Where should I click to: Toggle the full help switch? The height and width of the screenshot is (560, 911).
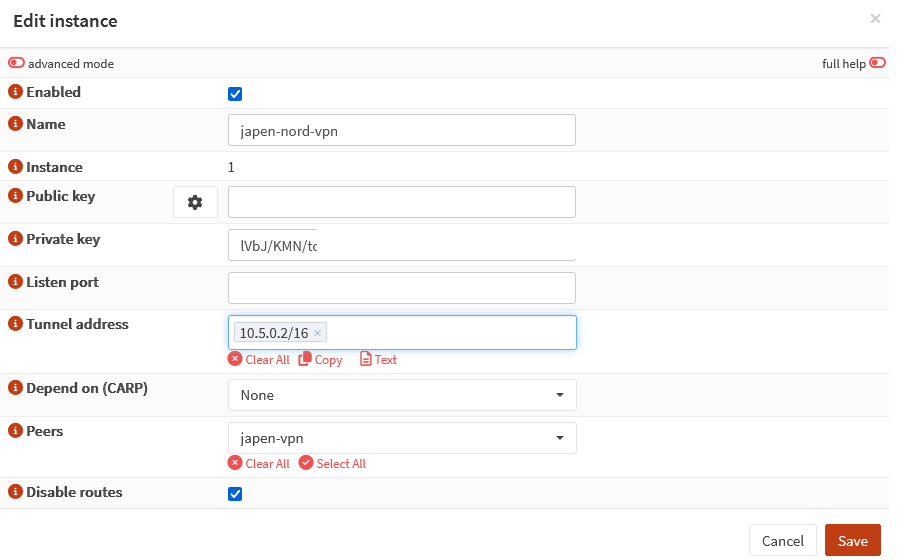coord(877,63)
